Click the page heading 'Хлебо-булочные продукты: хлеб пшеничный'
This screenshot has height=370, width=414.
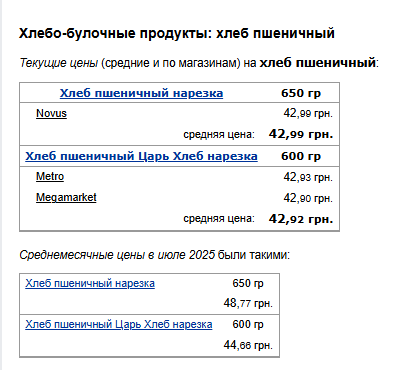pyautogui.click(x=177, y=33)
